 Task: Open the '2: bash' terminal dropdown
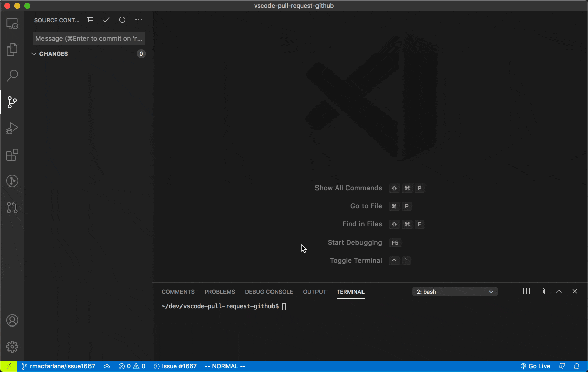(455, 292)
